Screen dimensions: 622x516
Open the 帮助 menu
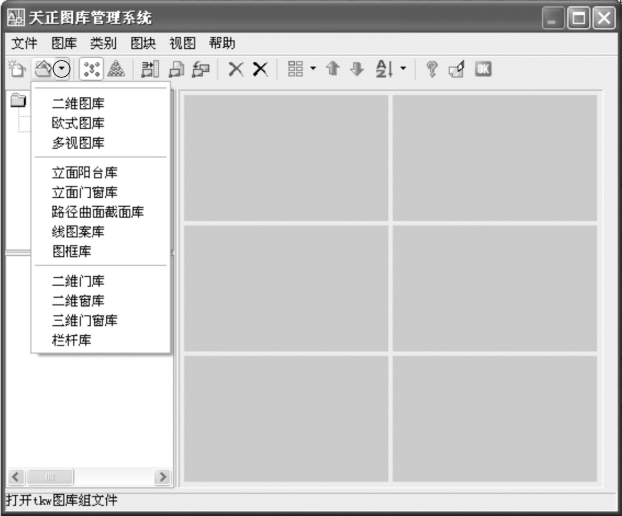(222, 43)
